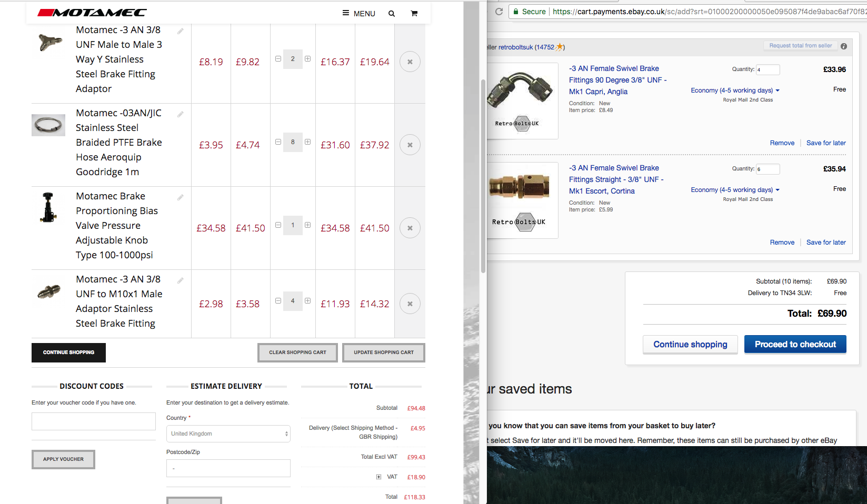This screenshot has width=867, height=504.
Task: Click Proceed to checkout
Action: pos(795,345)
